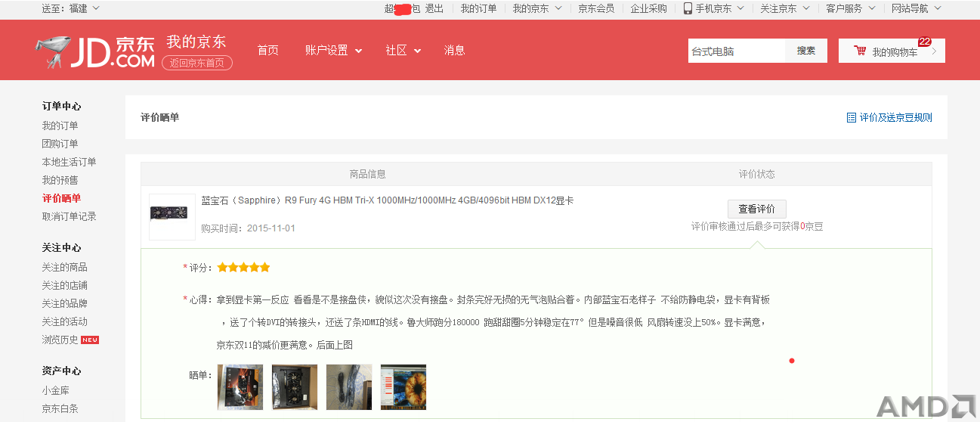This screenshot has height=422, width=980.
Task: Click the 关注中心 sidebar heading
Action: (x=61, y=247)
